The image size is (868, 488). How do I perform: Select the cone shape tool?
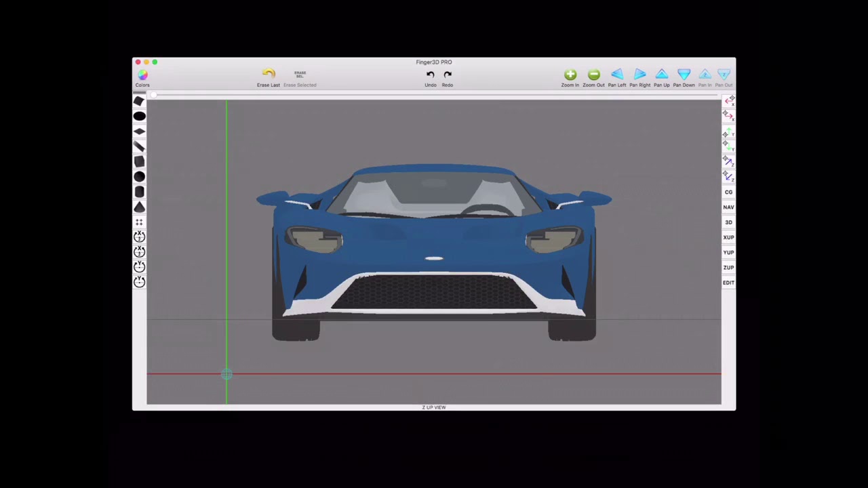pos(139,207)
